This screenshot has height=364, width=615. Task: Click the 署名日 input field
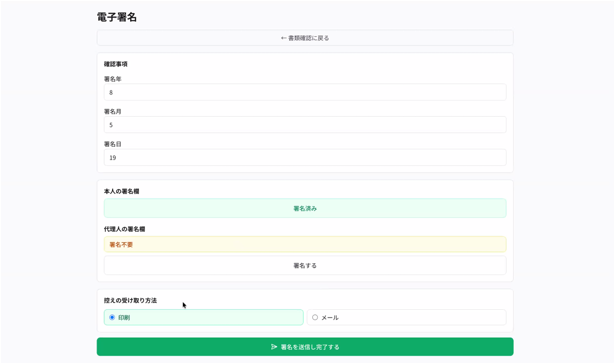coord(305,157)
